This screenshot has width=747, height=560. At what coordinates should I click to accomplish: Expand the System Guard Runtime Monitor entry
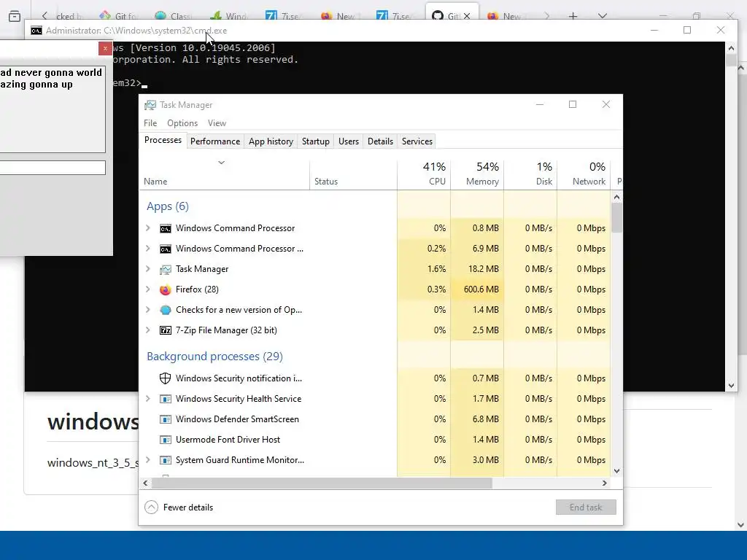(x=147, y=460)
